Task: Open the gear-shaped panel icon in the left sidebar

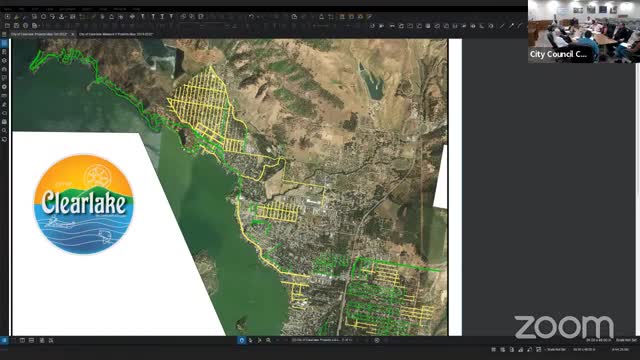Action: click(4, 87)
